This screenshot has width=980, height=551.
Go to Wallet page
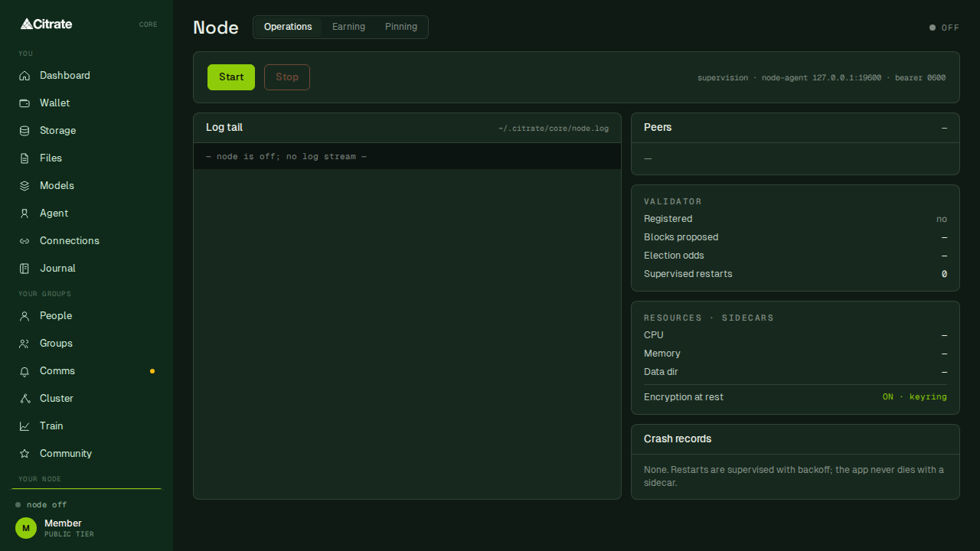point(87,103)
